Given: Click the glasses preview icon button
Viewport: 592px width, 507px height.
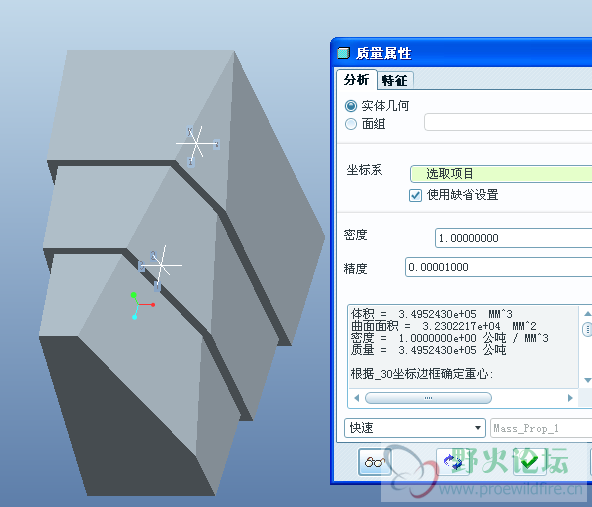Looking at the screenshot, I should pyautogui.click(x=375, y=462).
